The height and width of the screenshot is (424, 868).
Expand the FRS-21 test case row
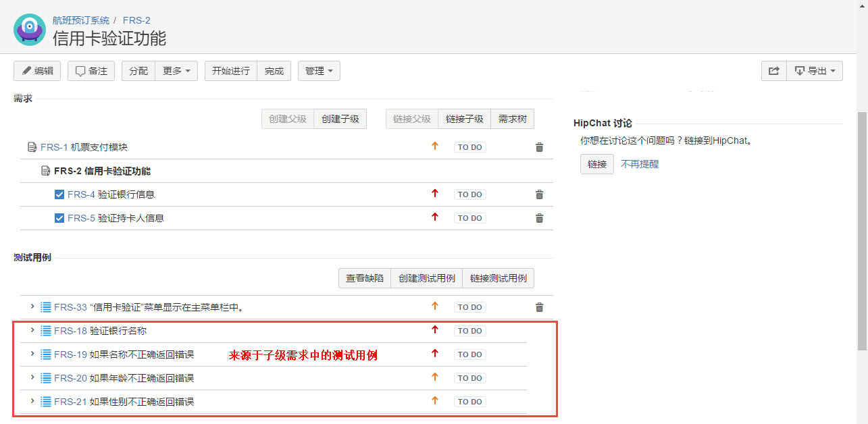32,401
